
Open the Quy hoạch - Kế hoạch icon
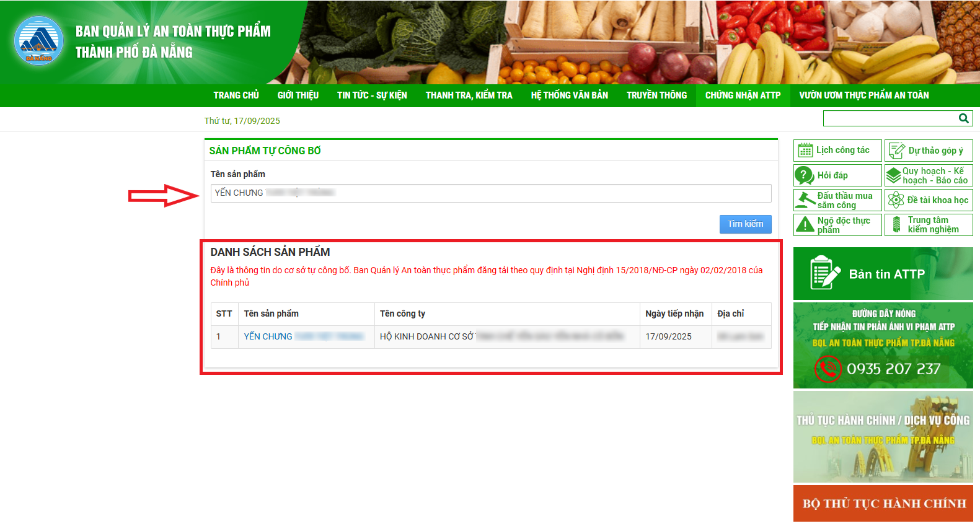[893, 176]
